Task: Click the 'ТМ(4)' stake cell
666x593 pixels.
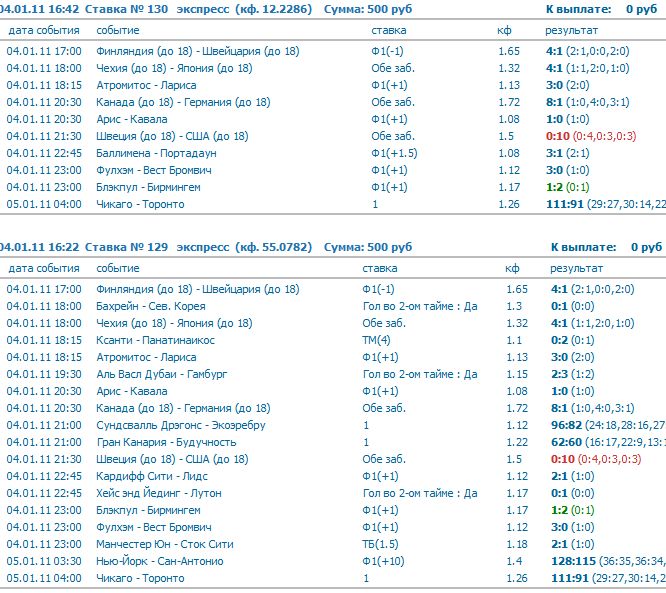Action: pos(376,340)
